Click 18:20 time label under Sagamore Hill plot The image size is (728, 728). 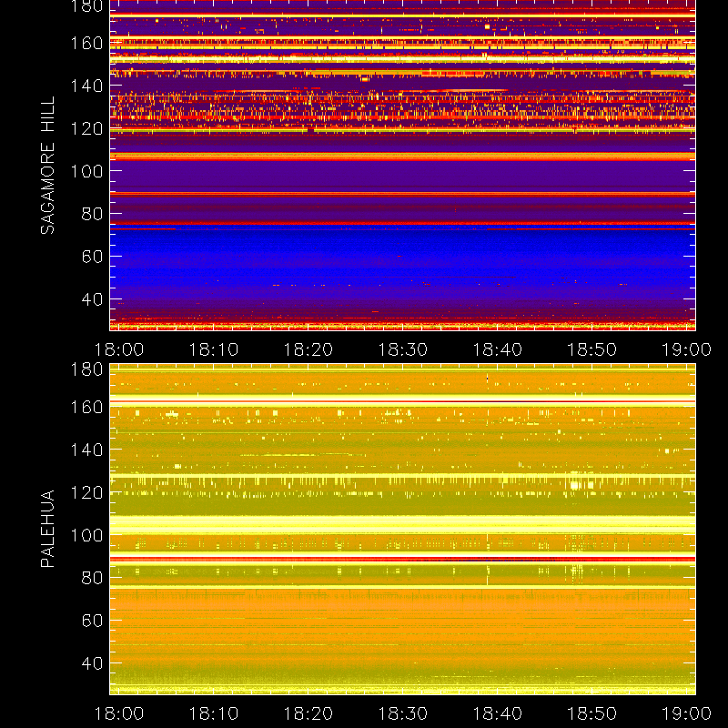[x=308, y=349]
